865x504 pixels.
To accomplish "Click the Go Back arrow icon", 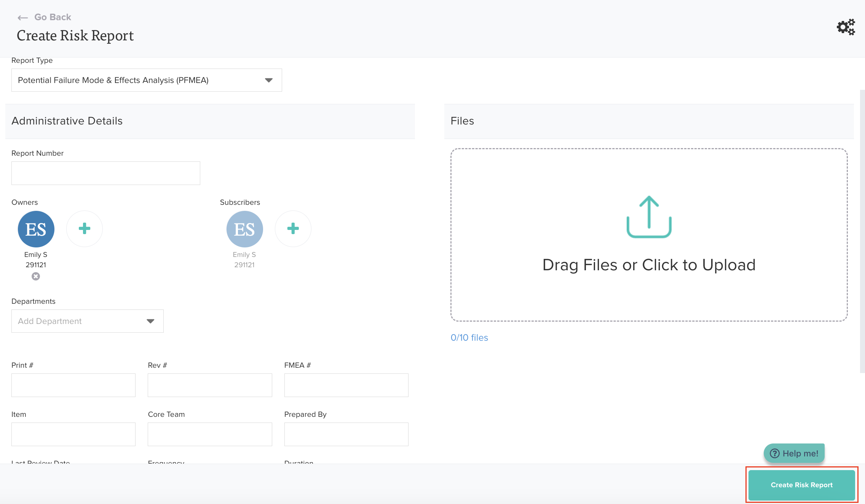I will 22,18.
